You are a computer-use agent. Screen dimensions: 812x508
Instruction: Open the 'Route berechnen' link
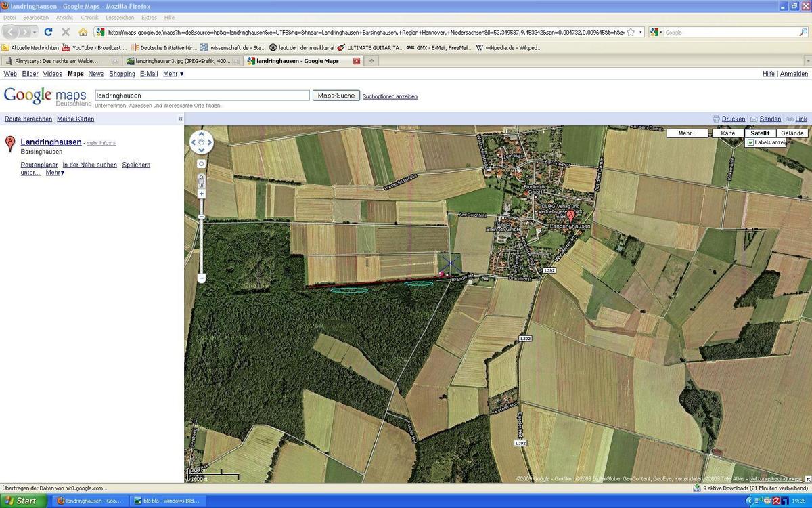(x=28, y=119)
